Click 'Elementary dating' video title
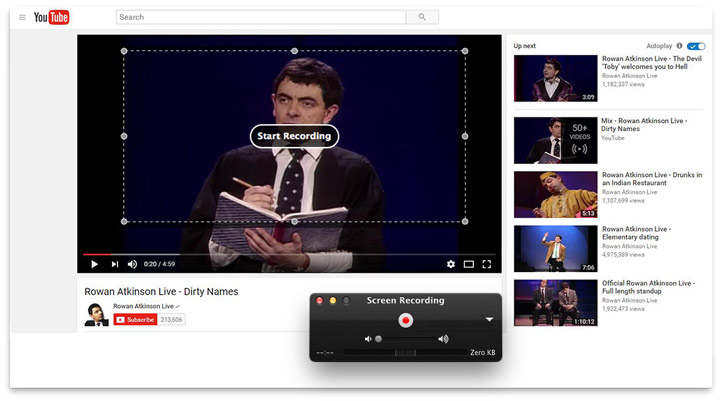The width and height of the screenshot is (720, 401). coord(636,233)
